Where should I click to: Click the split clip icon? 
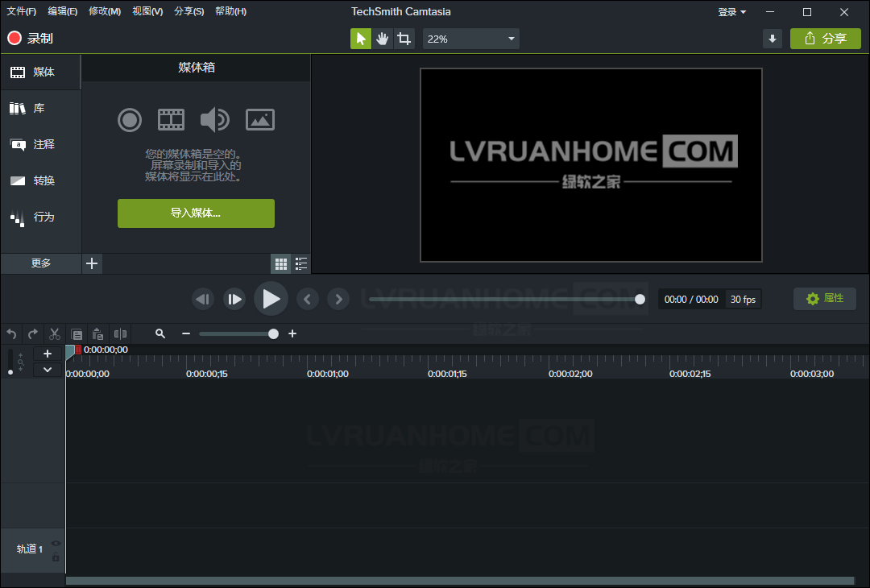click(120, 333)
